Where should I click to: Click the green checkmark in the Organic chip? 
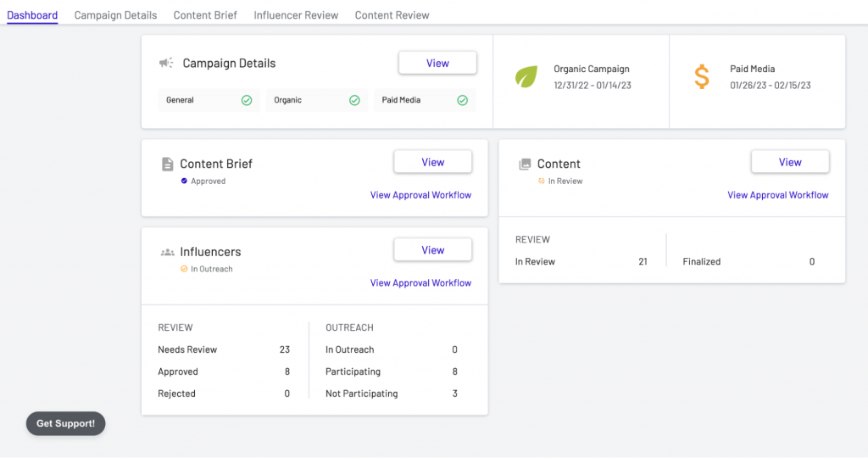354,100
